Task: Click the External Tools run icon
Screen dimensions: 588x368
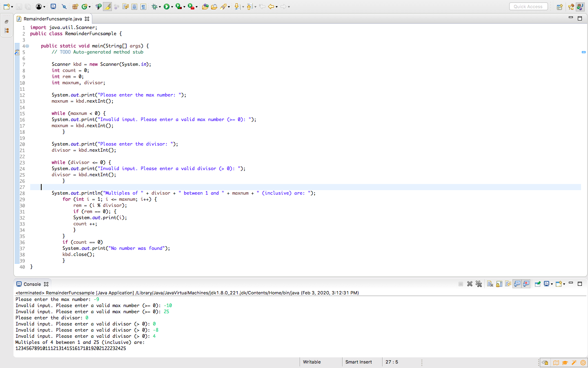Action: click(191, 7)
